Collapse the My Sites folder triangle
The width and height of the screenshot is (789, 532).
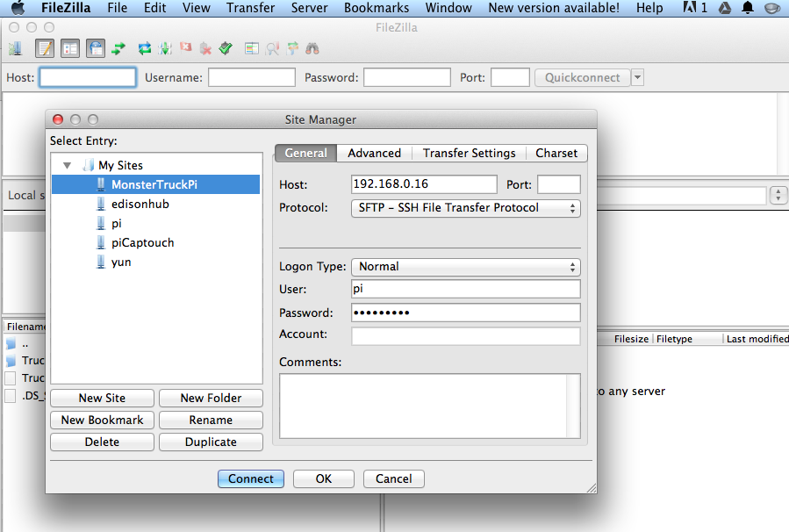67,165
